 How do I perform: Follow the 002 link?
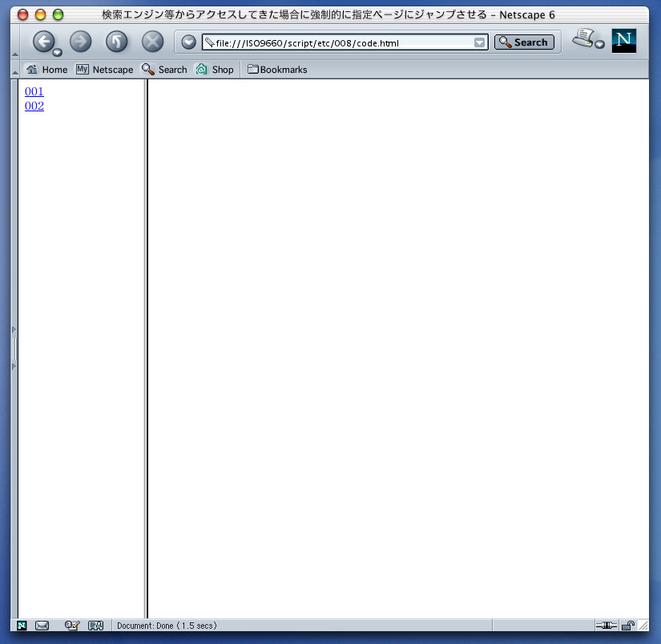click(34, 106)
